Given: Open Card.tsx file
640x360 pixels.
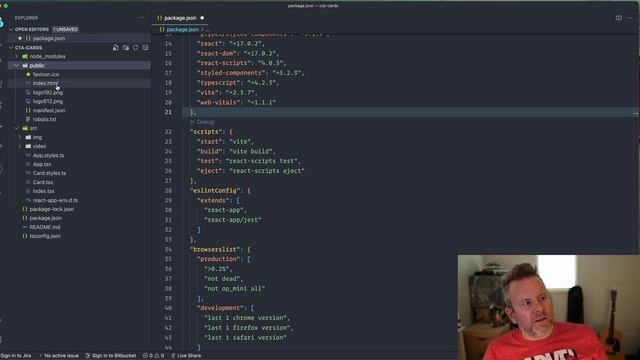Looking at the screenshot, I should coord(43,182).
